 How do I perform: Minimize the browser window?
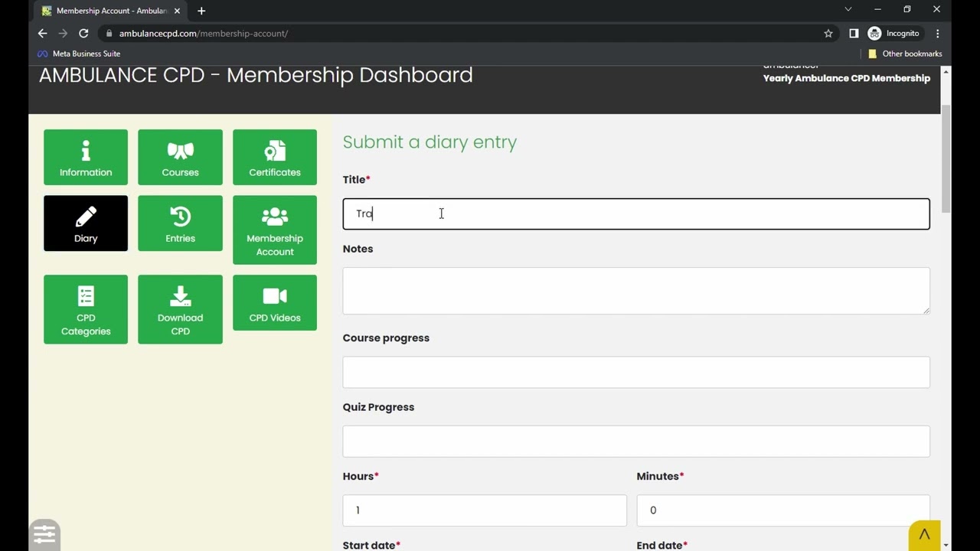coord(877,10)
